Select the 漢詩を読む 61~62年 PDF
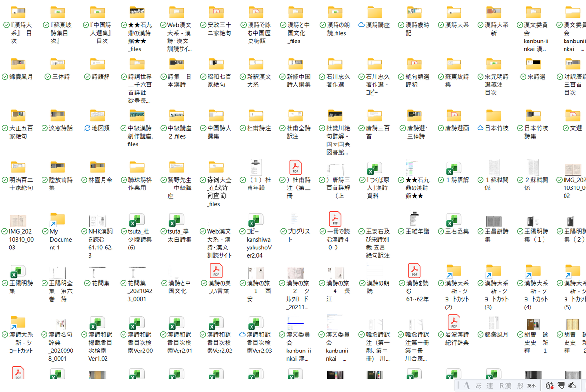This screenshot has width=586, height=392. 415,270
